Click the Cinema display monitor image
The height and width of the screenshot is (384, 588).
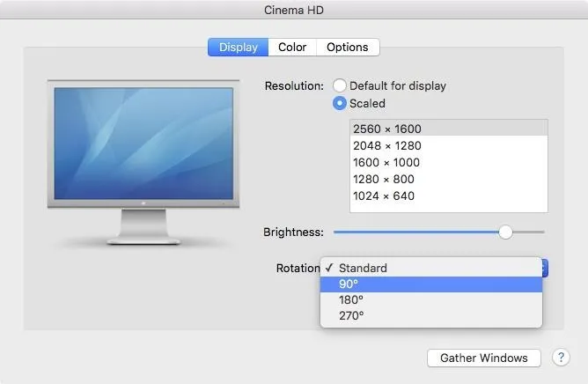coord(143,162)
